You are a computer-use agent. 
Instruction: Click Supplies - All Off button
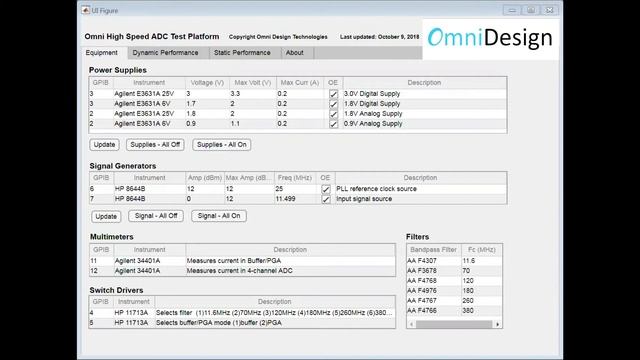tap(155, 144)
